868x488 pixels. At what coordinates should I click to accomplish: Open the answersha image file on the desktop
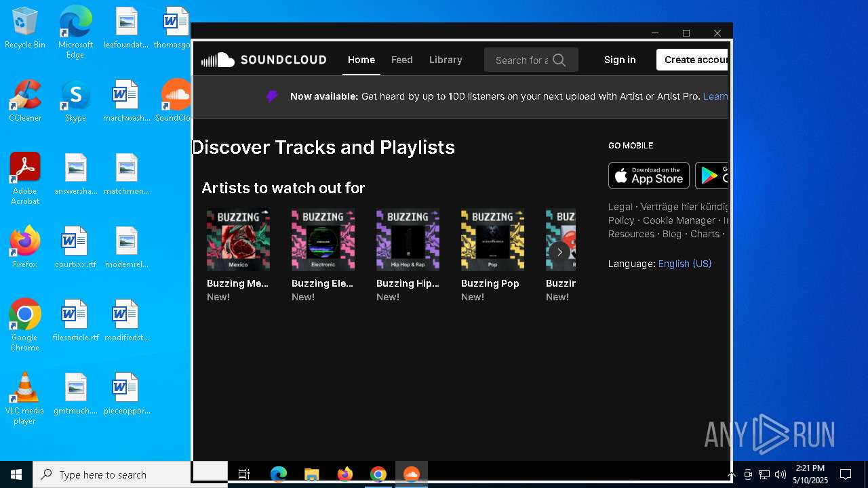pyautogui.click(x=75, y=174)
